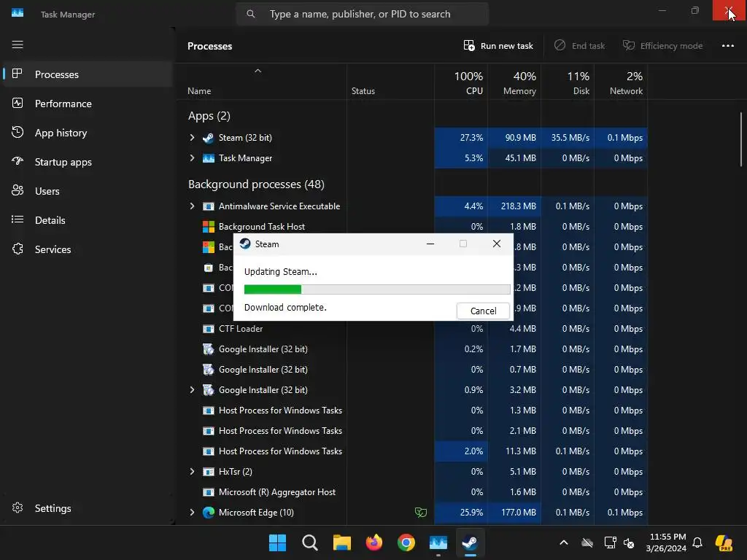Show hidden system tray icons

click(564, 542)
